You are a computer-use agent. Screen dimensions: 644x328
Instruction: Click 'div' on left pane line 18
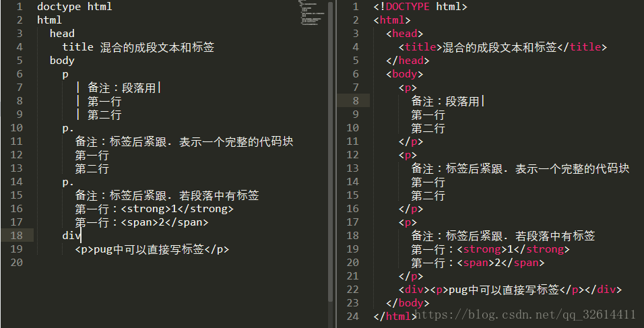71,236
